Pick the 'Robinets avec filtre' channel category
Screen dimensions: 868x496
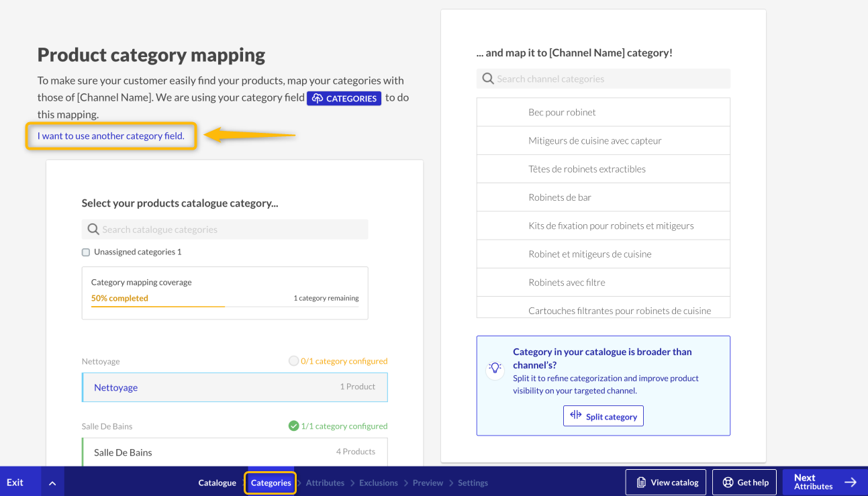[x=604, y=282]
